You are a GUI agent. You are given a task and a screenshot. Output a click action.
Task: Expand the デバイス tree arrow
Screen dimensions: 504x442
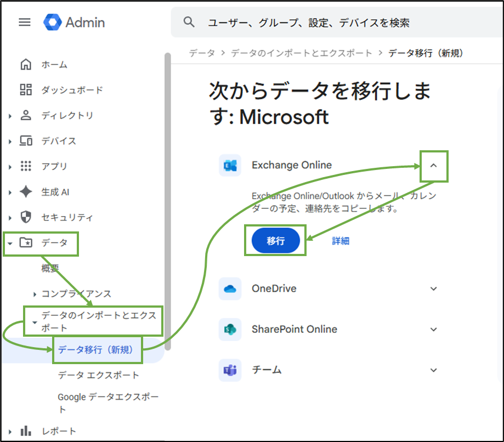[10, 141]
